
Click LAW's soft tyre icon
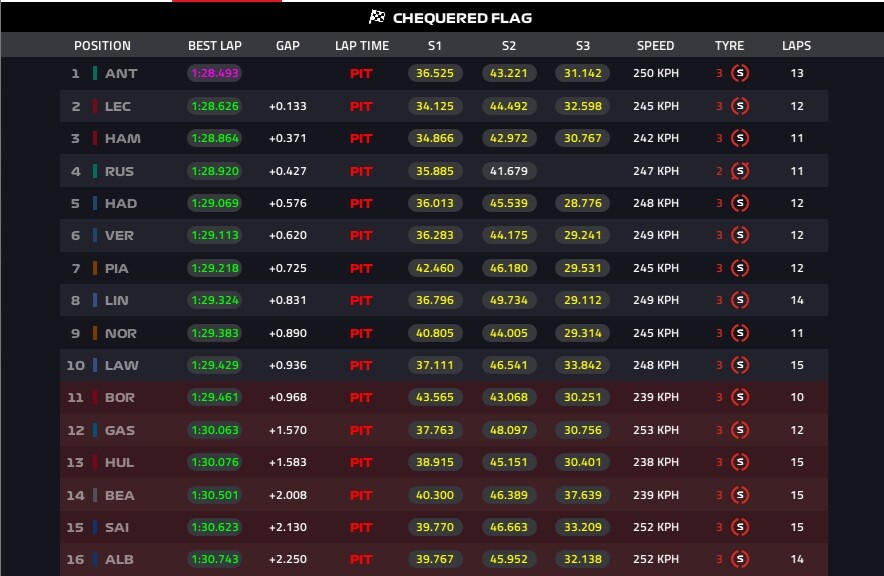tap(740, 365)
